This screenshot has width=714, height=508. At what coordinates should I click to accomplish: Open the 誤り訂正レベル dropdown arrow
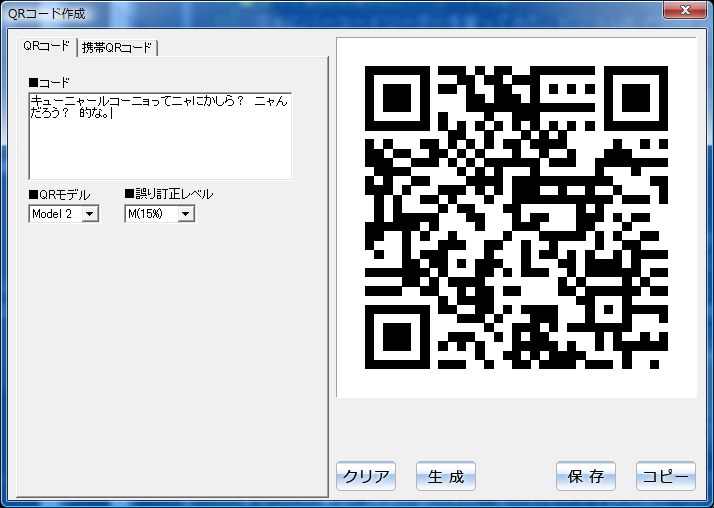(x=185, y=213)
